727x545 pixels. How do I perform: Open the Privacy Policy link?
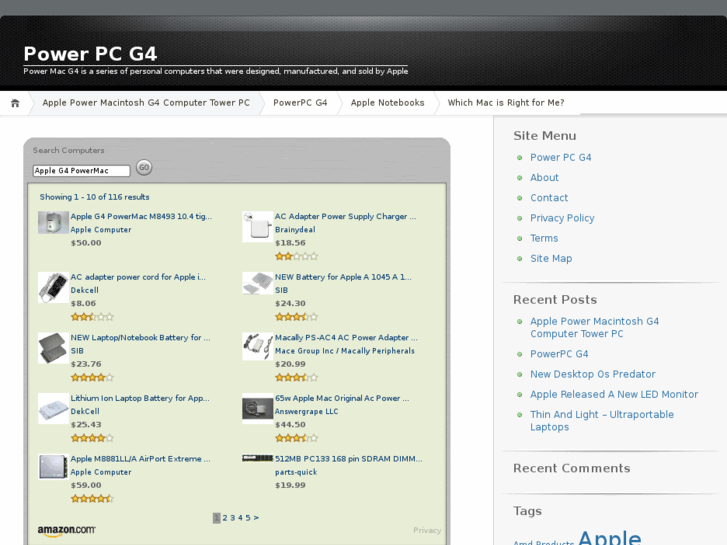pyautogui.click(x=562, y=218)
